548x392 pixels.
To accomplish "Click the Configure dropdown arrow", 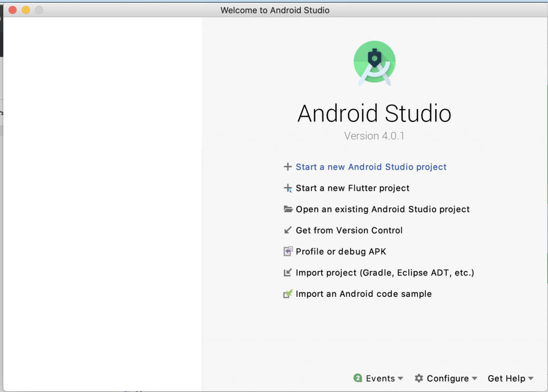I will pos(474,379).
